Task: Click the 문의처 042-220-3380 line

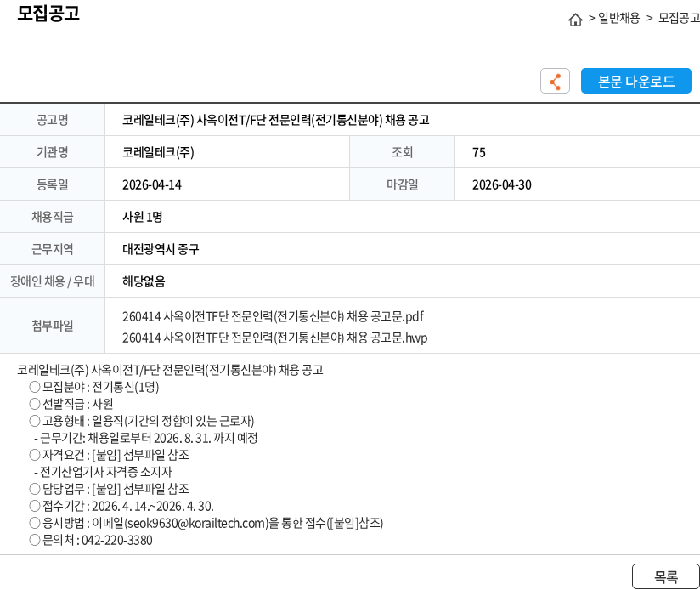Action: pyautogui.click(x=91, y=540)
